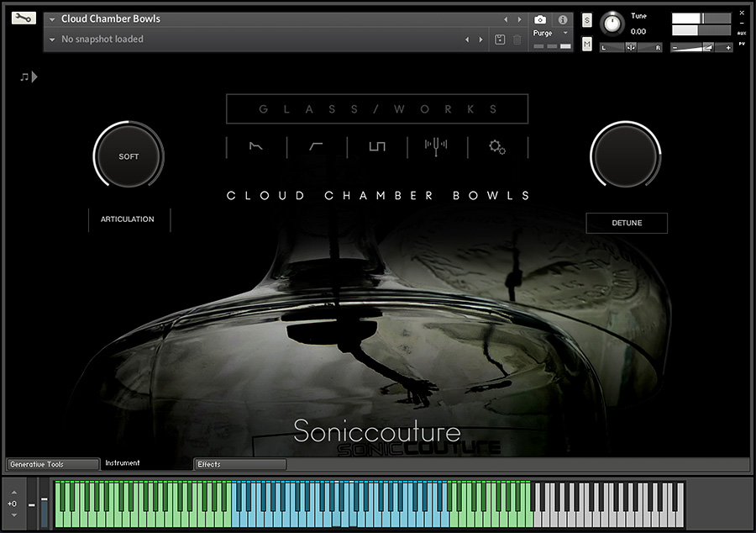The width and height of the screenshot is (756, 533).
Task: Toggle the pv button
Action: tap(742, 44)
